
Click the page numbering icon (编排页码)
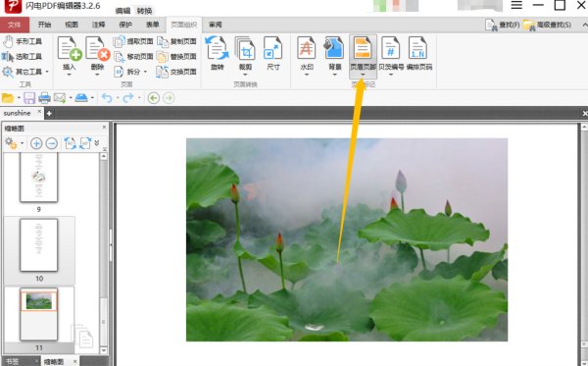[x=418, y=48]
